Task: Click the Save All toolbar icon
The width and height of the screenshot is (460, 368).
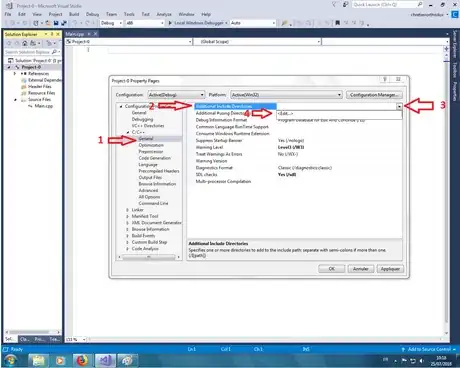Action: coord(63,23)
